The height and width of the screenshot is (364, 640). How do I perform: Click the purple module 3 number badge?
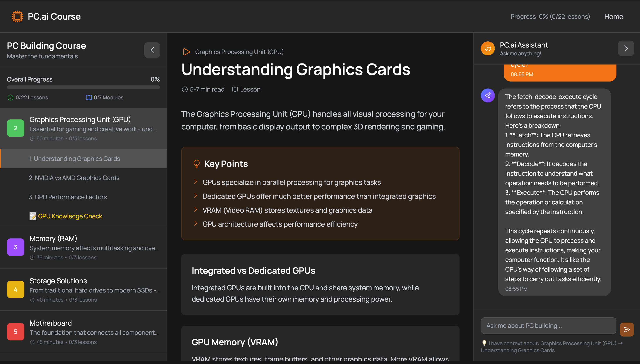click(15, 247)
